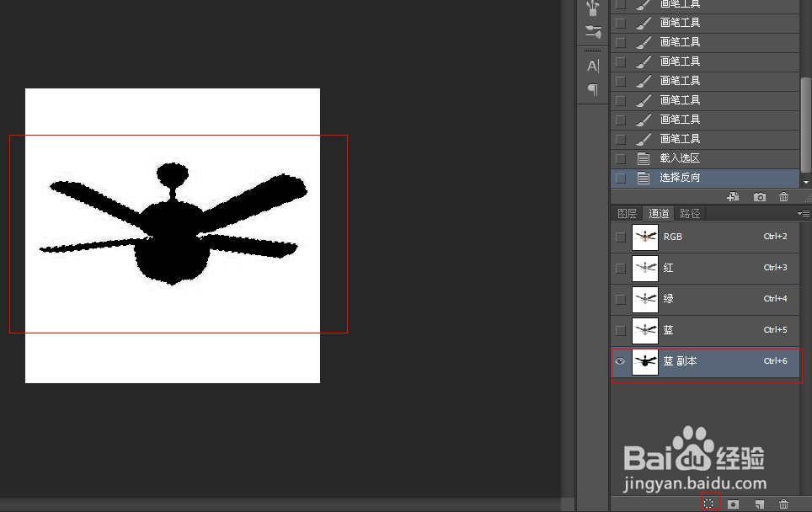Toggle visibility of 红 channel
The width and height of the screenshot is (812, 512).
click(621, 268)
